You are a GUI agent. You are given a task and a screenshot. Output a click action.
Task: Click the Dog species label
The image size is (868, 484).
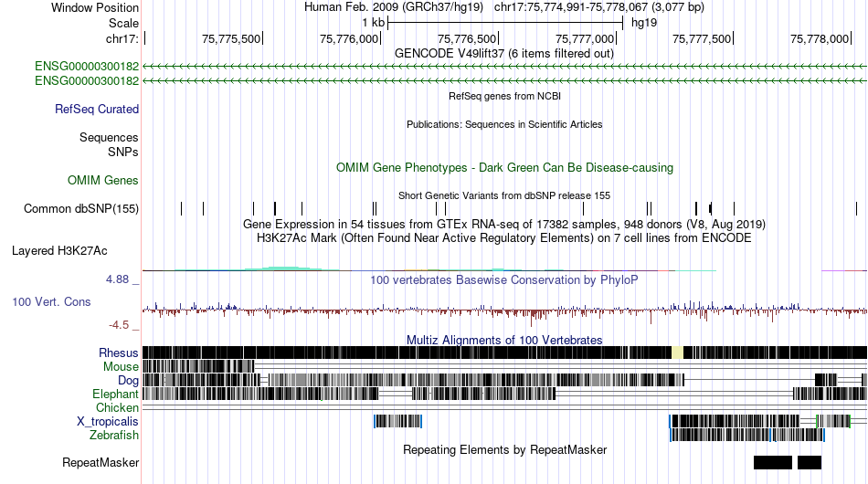[x=129, y=381]
